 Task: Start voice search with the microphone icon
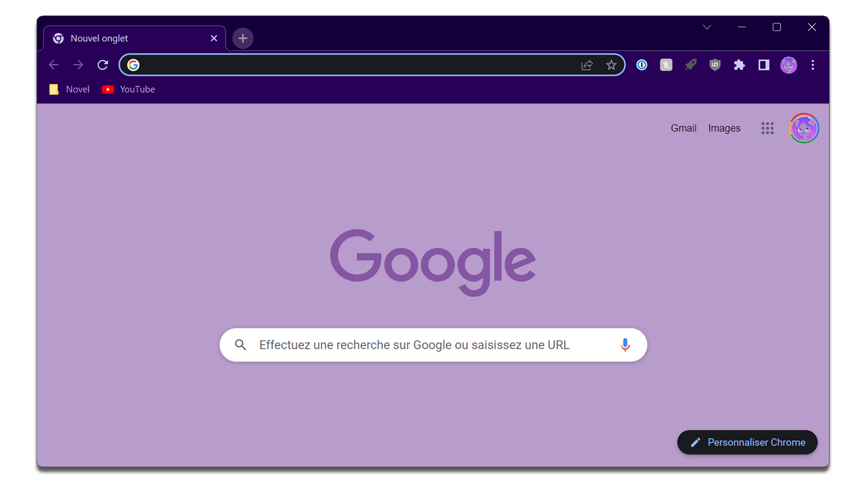pos(625,345)
